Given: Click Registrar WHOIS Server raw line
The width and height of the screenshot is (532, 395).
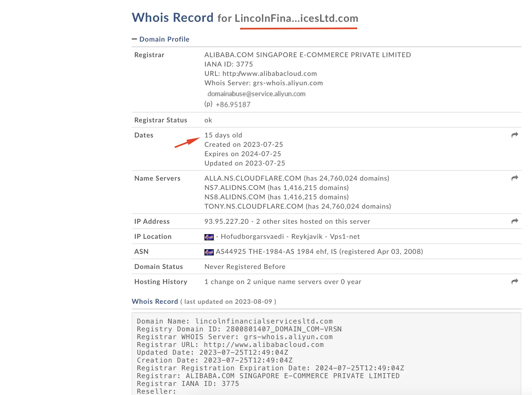Looking at the screenshot, I should click(235, 337).
